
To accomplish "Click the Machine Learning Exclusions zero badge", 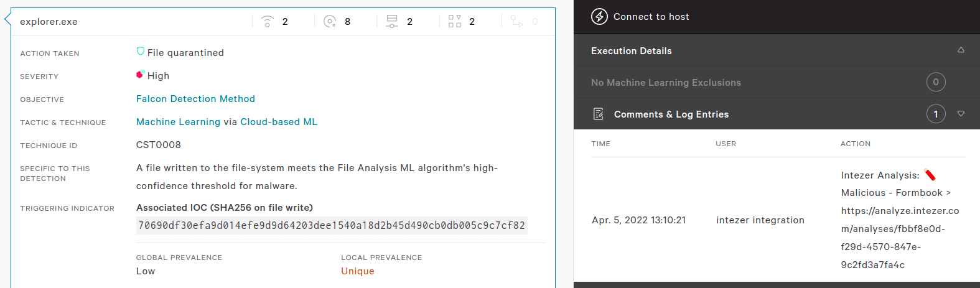I will point(935,82).
